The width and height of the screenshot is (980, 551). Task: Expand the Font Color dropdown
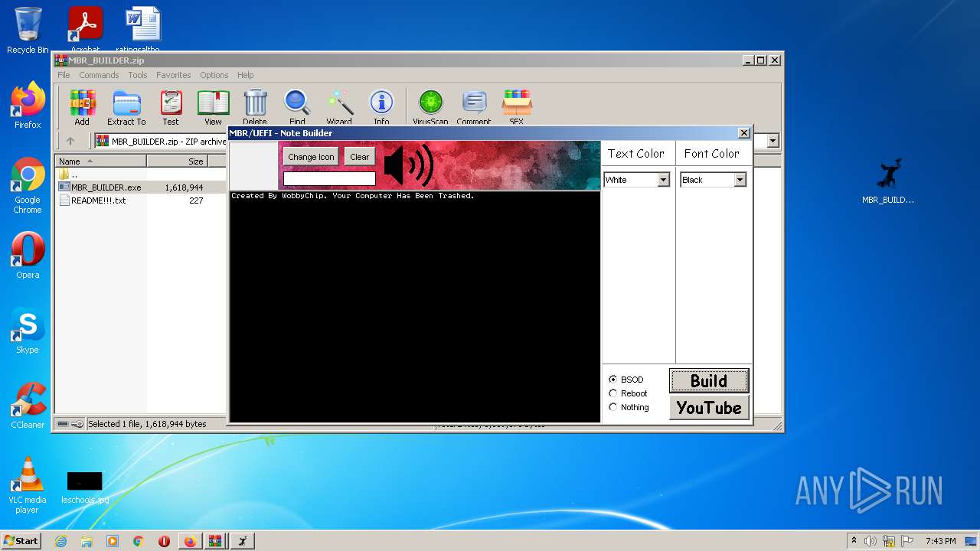(740, 180)
